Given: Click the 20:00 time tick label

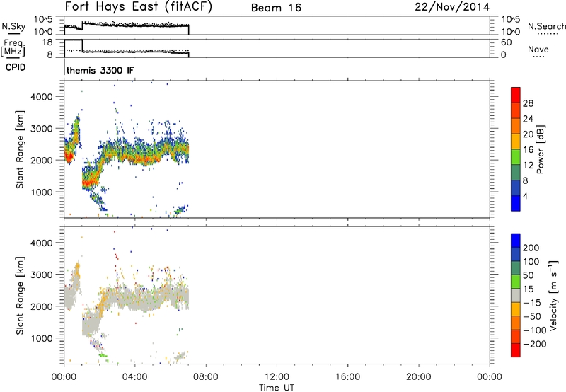Looking at the screenshot, I should [418, 377].
